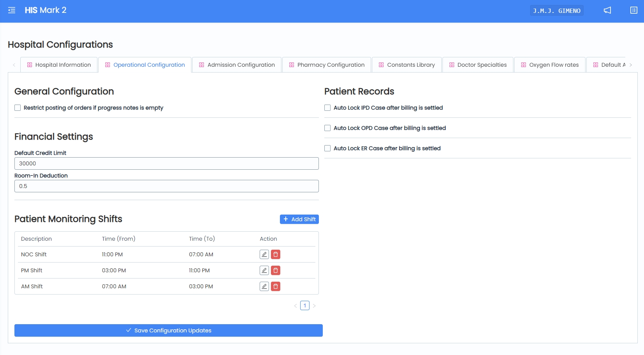Toggle Auto Lock IPD Case checkbox

click(327, 108)
